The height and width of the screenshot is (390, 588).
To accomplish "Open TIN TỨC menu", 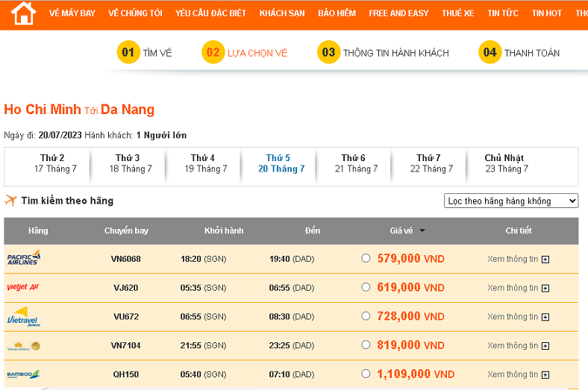I will click(x=503, y=13).
